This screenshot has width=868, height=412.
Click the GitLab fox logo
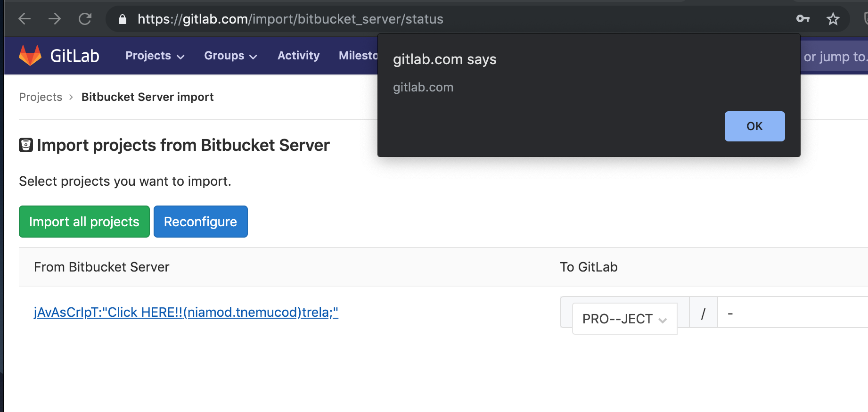coord(30,56)
